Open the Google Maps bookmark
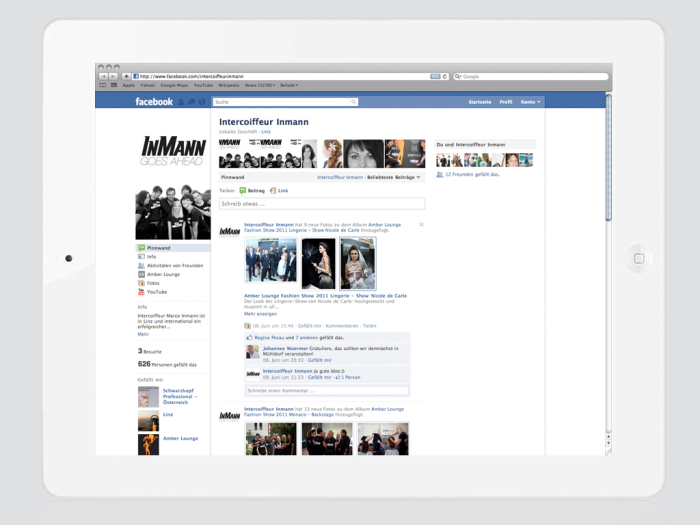The image size is (700, 525). [x=174, y=85]
